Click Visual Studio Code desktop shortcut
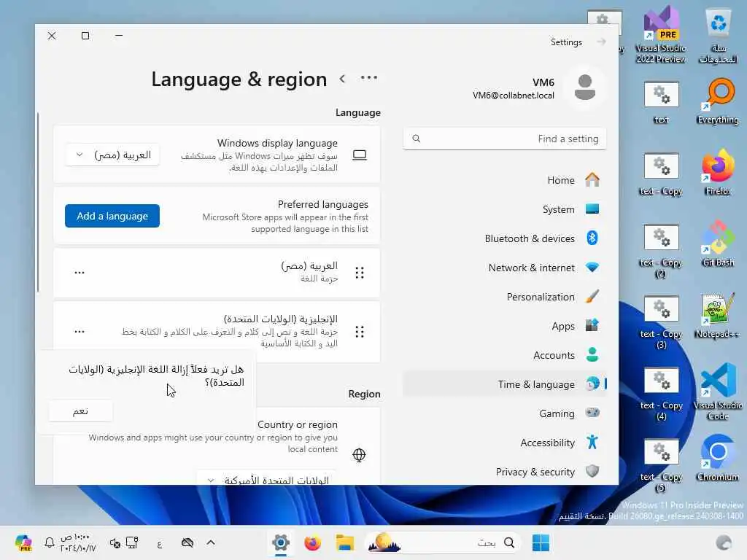747x560 pixels. [718, 392]
